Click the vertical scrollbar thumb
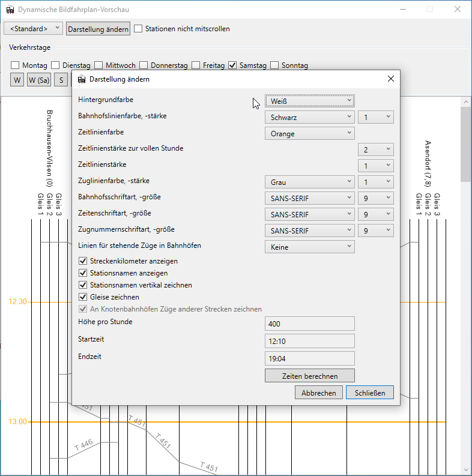Viewport: 472px width, 476px height. (466, 144)
